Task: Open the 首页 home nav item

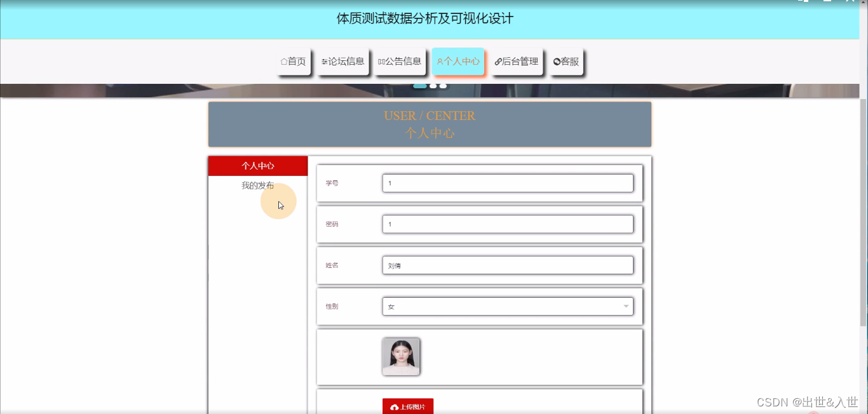Action: tap(294, 62)
